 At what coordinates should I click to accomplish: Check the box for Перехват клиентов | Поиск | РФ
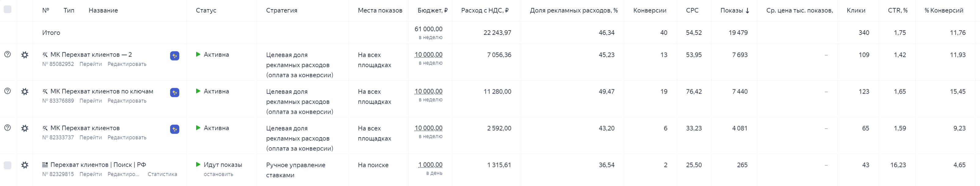7,165
